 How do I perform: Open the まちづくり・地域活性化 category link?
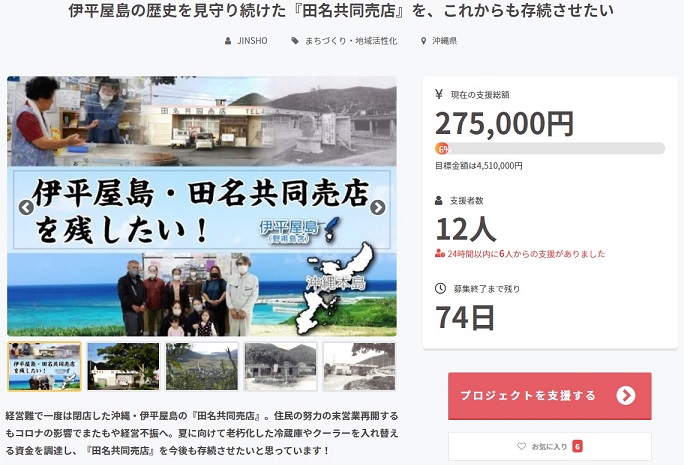(351, 41)
